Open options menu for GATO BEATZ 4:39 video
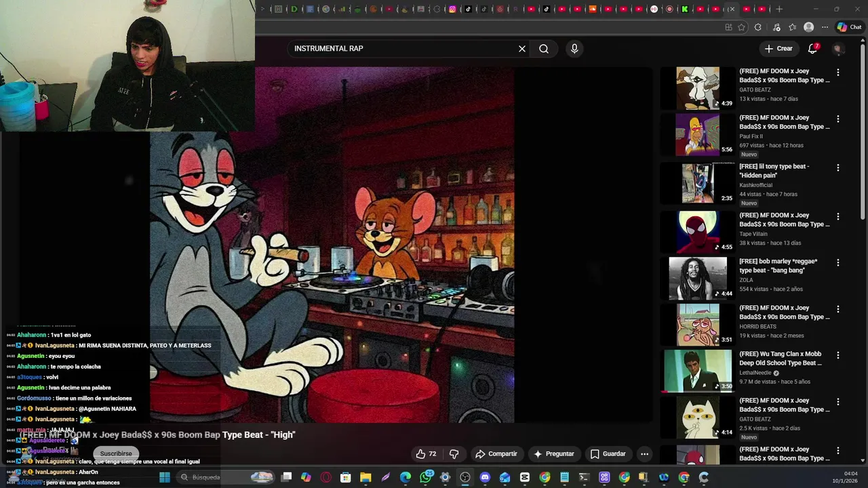Screen dimensions: 868x488 click(x=838, y=73)
